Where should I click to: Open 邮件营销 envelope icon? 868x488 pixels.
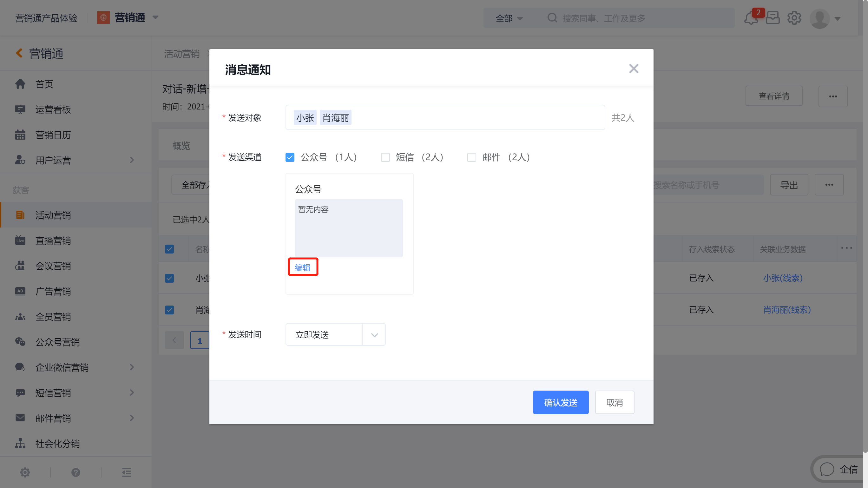[x=20, y=418]
